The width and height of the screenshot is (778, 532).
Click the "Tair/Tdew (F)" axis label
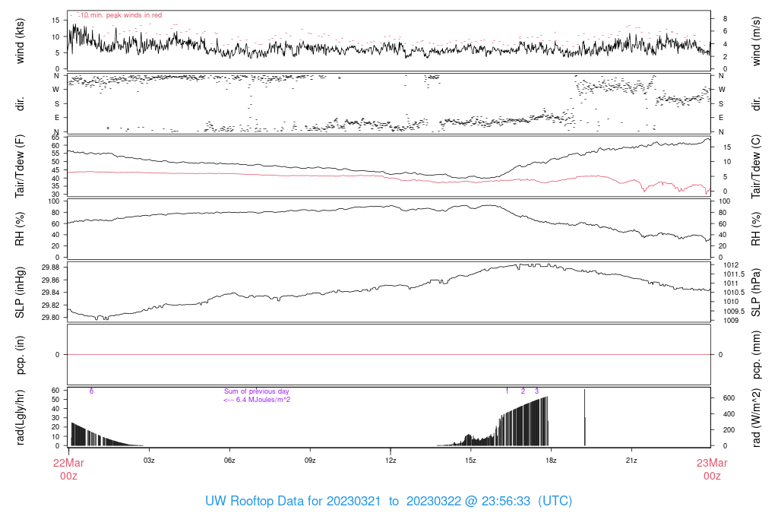[19, 166]
